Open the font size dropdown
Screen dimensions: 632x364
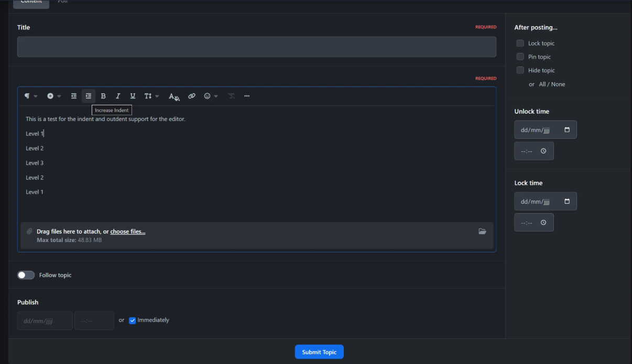tap(151, 96)
